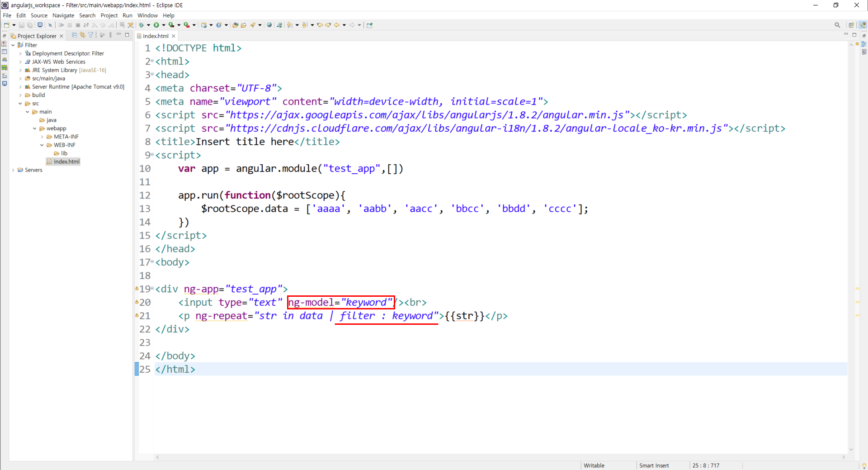Open the New file dropdown arrow
Image resolution: width=868 pixels, height=470 pixels.
pos(14,25)
